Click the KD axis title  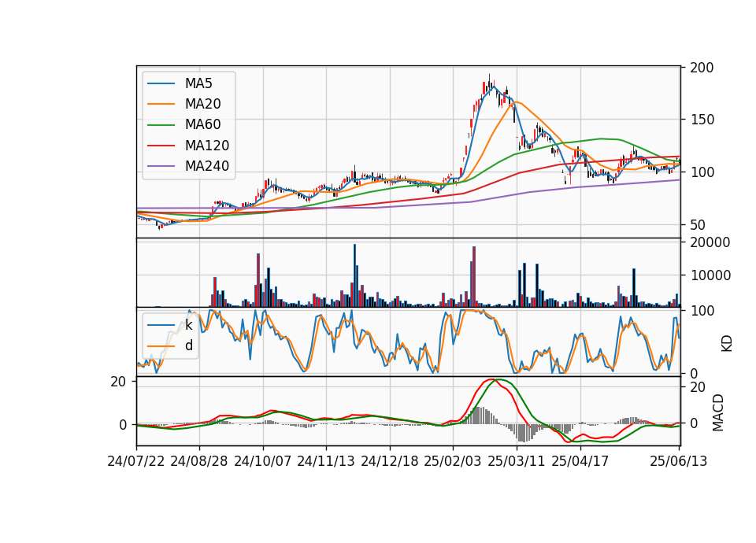pos(727,344)
